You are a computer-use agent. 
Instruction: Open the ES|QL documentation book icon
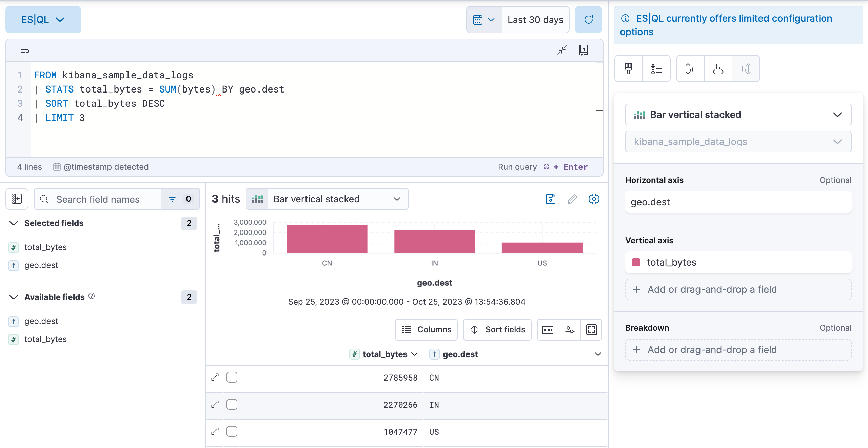tap(584, 50)
